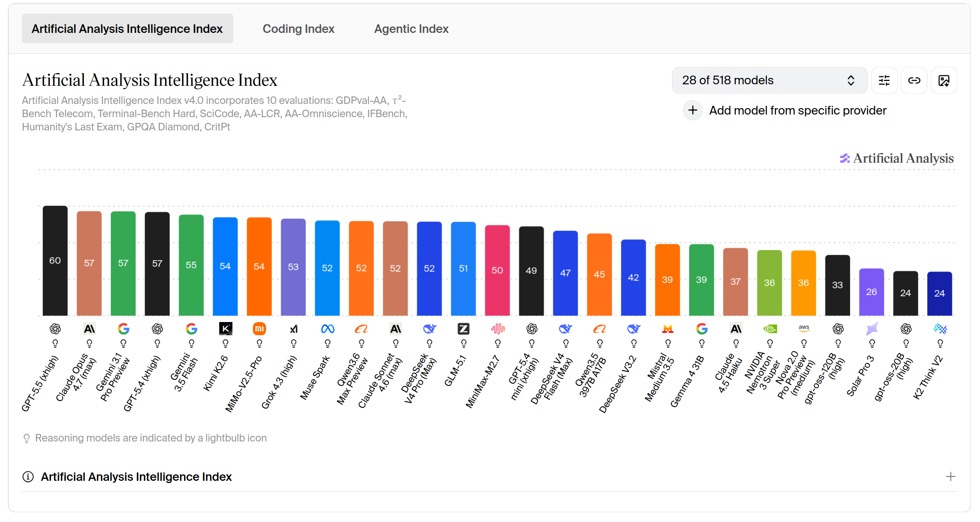
Task: Click the Artificial Analysis watermark logo
Action: click(897, 158)
